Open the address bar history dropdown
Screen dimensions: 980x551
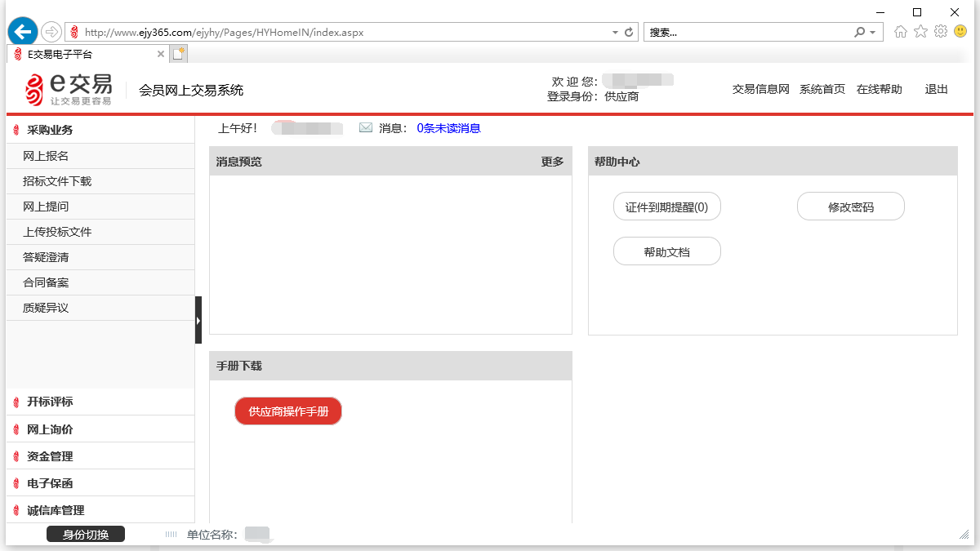[615, 33]
